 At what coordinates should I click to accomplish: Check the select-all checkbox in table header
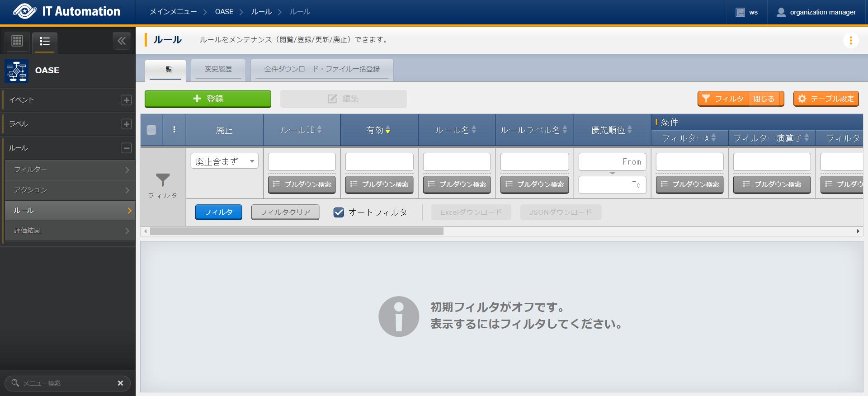(x=151, y=130)
